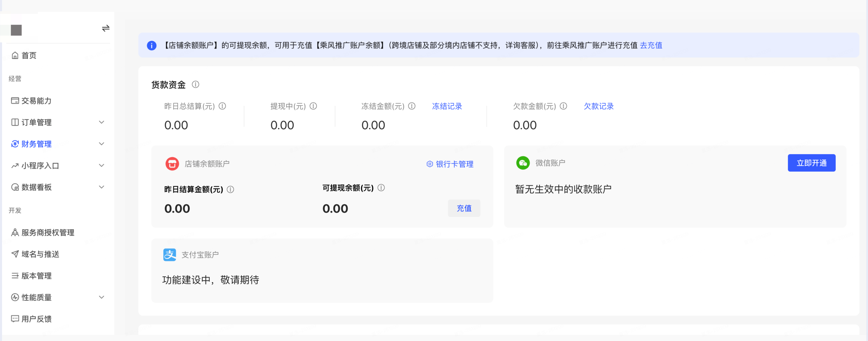This screenshot has width=868, height=341.
Task: Click the 立即开通 button
Action: [811, 163]
